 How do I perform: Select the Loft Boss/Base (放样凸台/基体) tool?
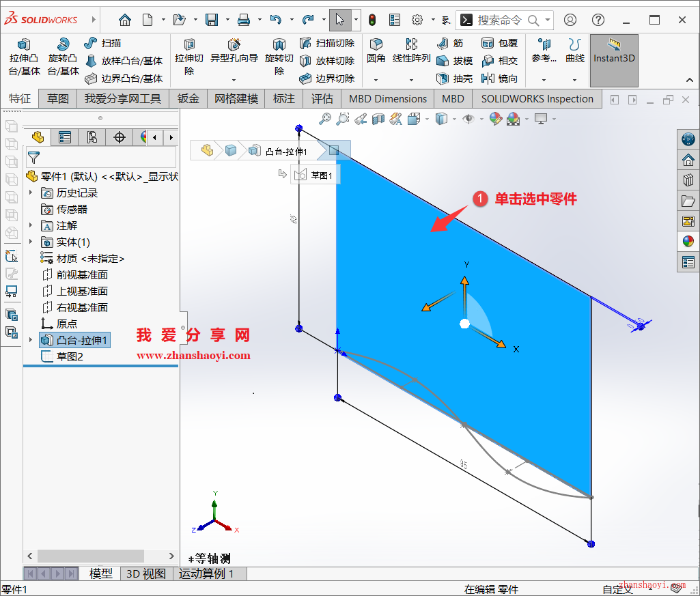pos(123,61)
